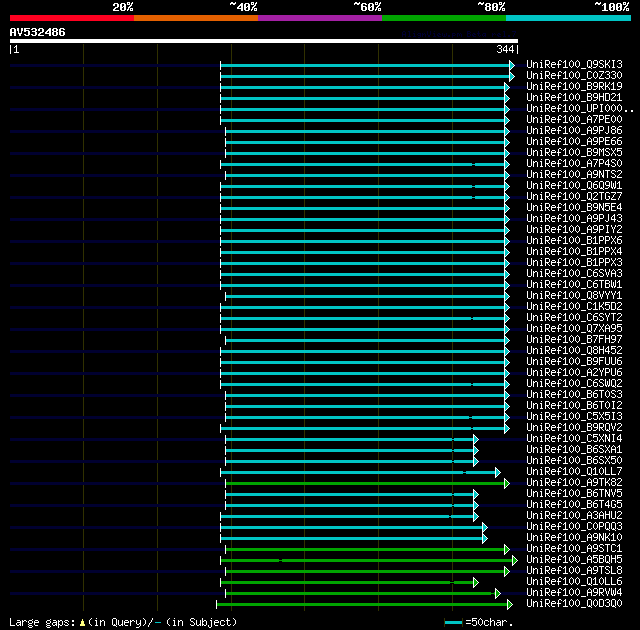The width and height of the screenshot is (640, 630).
Task: Click the red 20% identity legend segment
Action: coord(72,18)
